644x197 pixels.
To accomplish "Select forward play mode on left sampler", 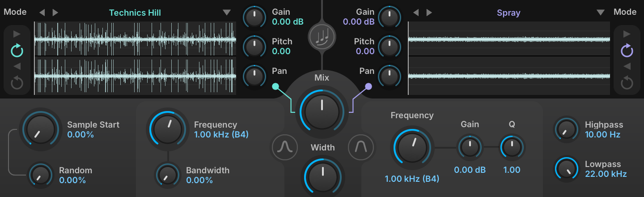I will coord(17,34).
